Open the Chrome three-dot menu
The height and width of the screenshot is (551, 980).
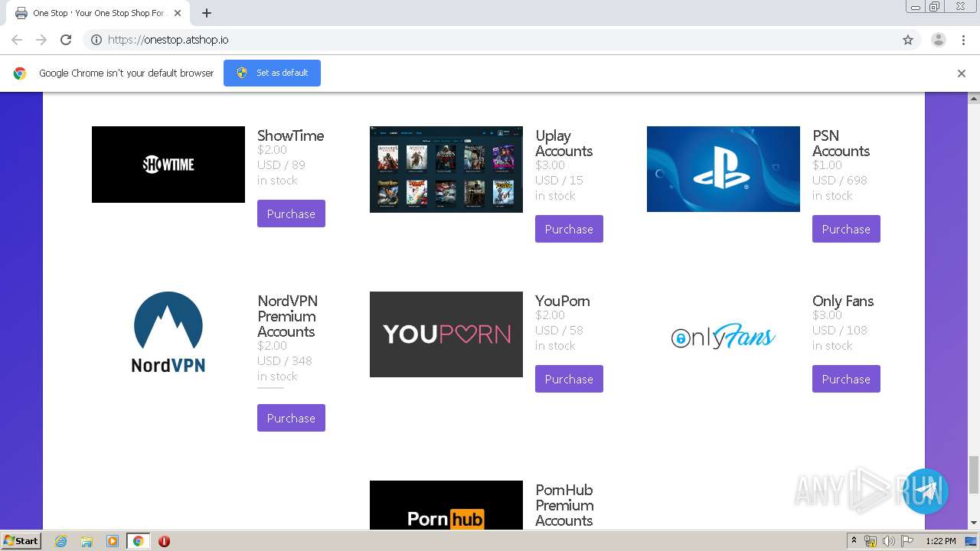[x=964, y=40]
